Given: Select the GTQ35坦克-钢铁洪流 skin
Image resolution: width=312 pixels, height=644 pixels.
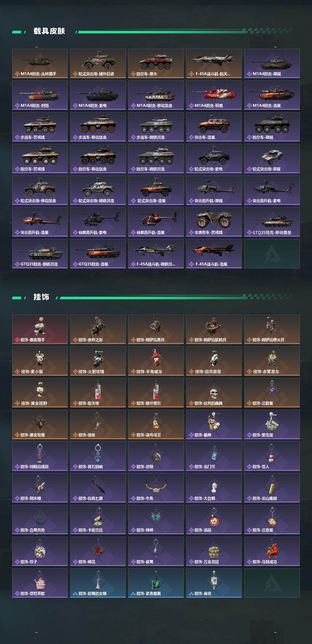Looking at the screenshot, I should coord(40,253).
